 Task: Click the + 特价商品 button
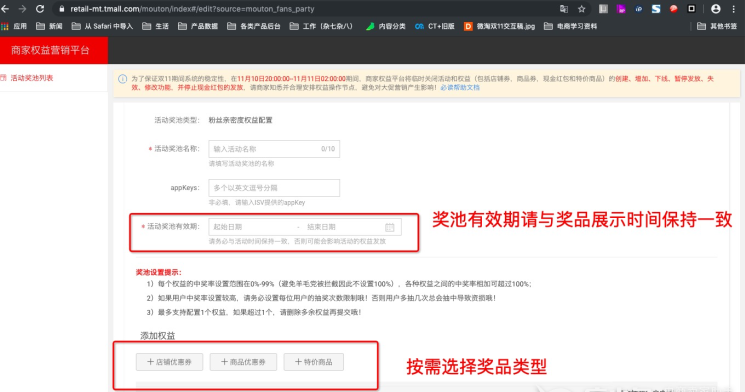pyautogui.click(x=314, y=362)
